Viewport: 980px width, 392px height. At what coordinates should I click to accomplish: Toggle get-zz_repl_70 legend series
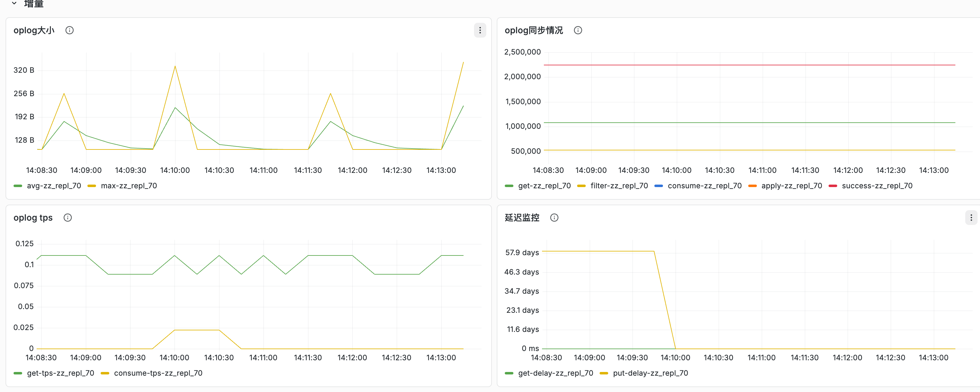click(544, 186)
